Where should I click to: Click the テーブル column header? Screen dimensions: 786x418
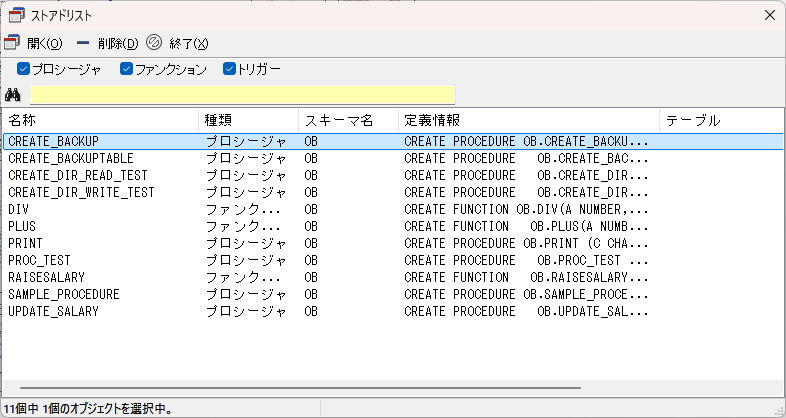coord(721,120)
